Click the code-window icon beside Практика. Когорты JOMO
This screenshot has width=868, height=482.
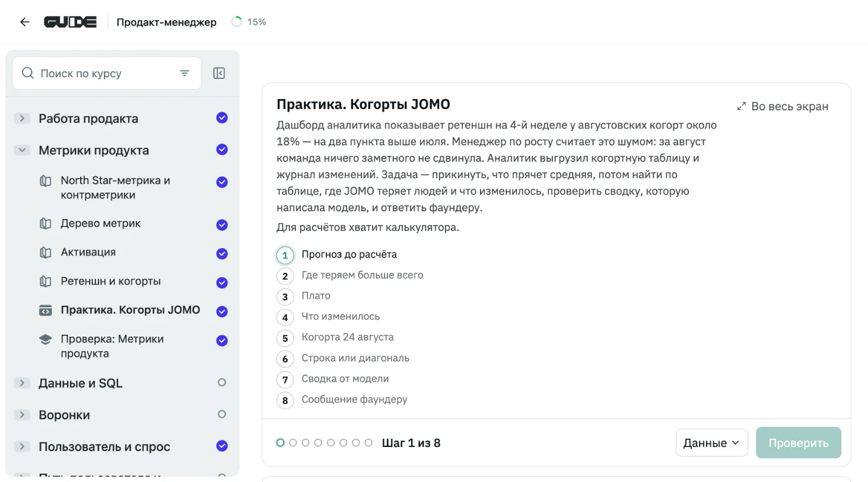pyautogui.click(x=45, y=310)
